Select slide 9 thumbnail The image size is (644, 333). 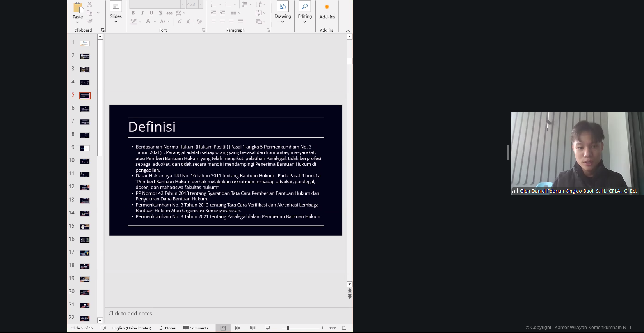coord(85,148)
